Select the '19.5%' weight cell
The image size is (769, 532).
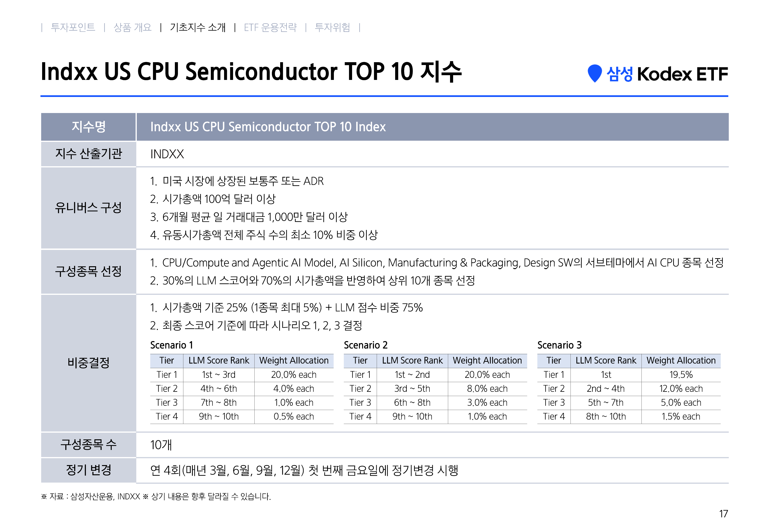(681, 375)
